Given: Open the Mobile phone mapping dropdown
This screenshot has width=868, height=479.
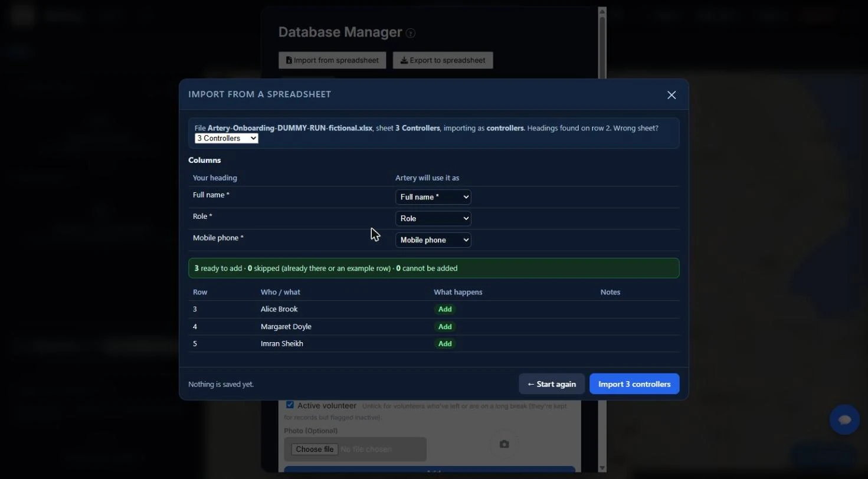Looking at the screenshot, I should pos(433,240).
